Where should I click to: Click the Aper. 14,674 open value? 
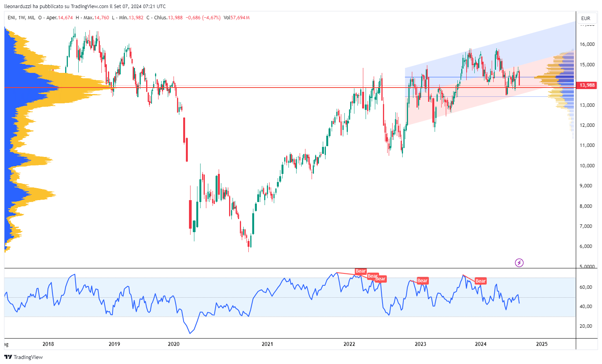60,18
